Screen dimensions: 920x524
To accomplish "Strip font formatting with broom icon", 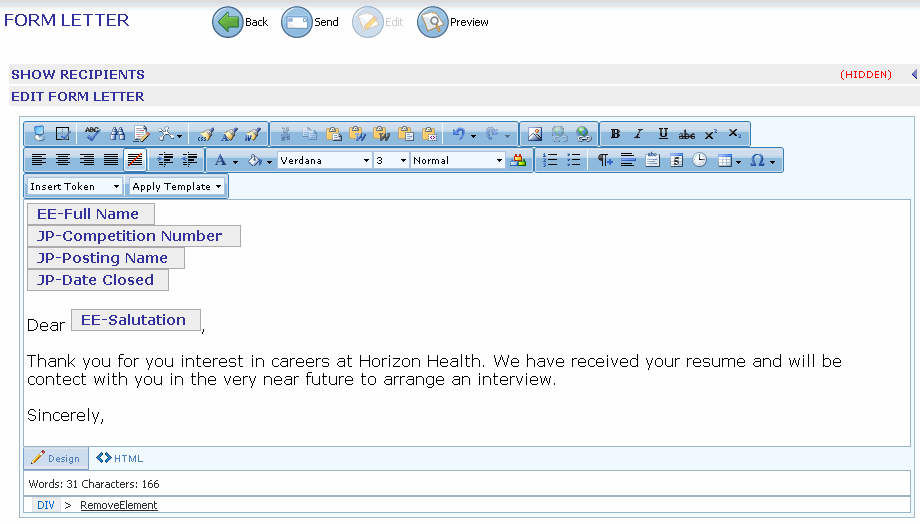I will (x=229, y=134).
